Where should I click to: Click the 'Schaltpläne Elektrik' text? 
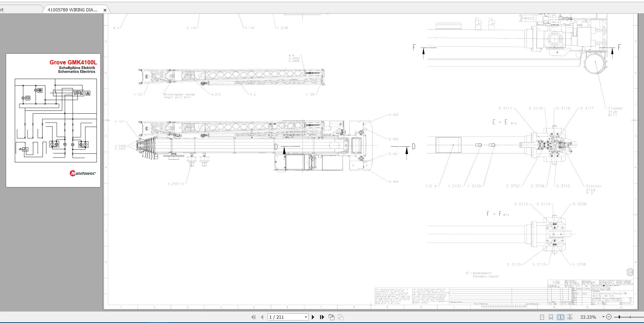[77, 68]
